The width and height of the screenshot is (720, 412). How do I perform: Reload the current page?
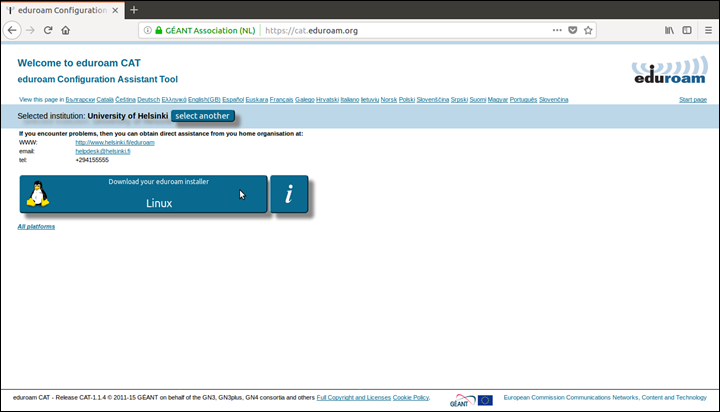[x=48, y=30]
